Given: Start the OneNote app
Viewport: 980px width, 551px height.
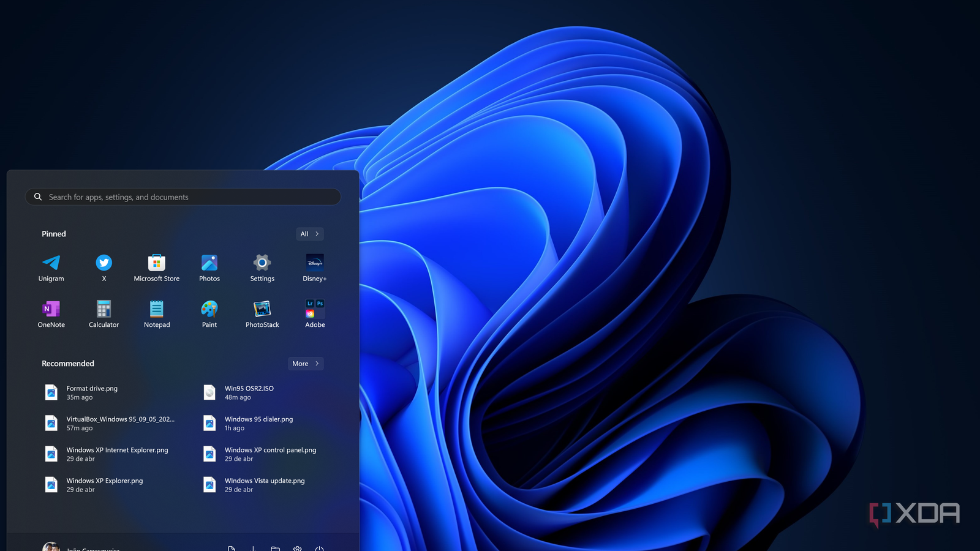Looking at the screenshot, I should [x=51, y=313].
